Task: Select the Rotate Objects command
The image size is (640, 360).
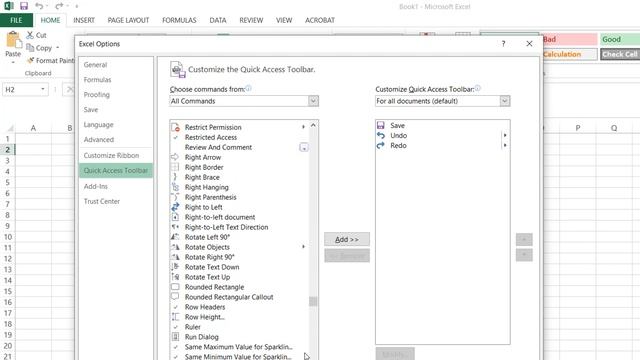Action: click(239, 247)
